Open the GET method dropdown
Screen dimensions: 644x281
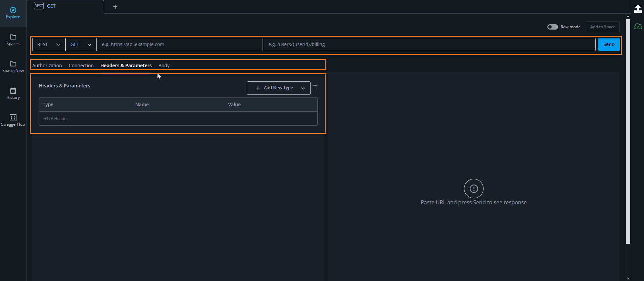pos(81,44)
